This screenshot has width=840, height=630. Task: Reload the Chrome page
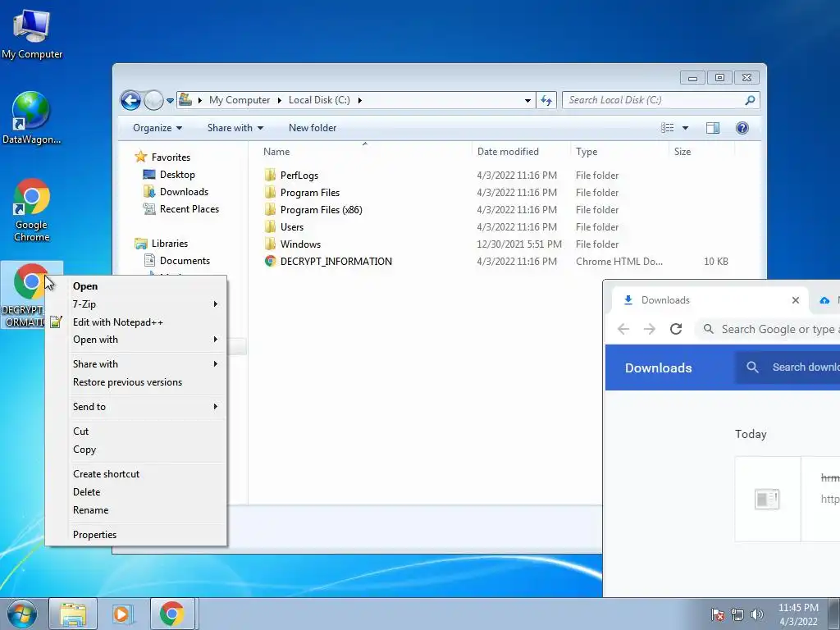click(676, 329)
